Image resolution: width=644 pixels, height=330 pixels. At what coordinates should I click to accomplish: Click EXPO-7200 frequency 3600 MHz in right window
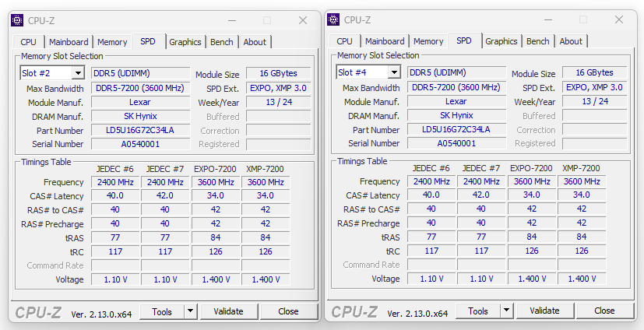(x=532, y=181)
